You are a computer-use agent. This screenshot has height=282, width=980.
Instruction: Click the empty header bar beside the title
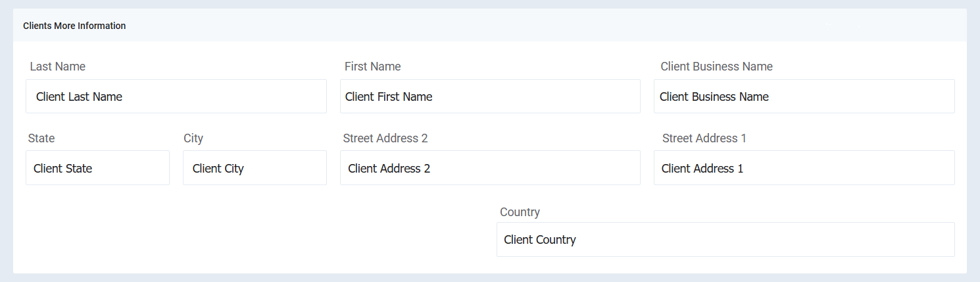pyautogui.click(x=546, y=26)
